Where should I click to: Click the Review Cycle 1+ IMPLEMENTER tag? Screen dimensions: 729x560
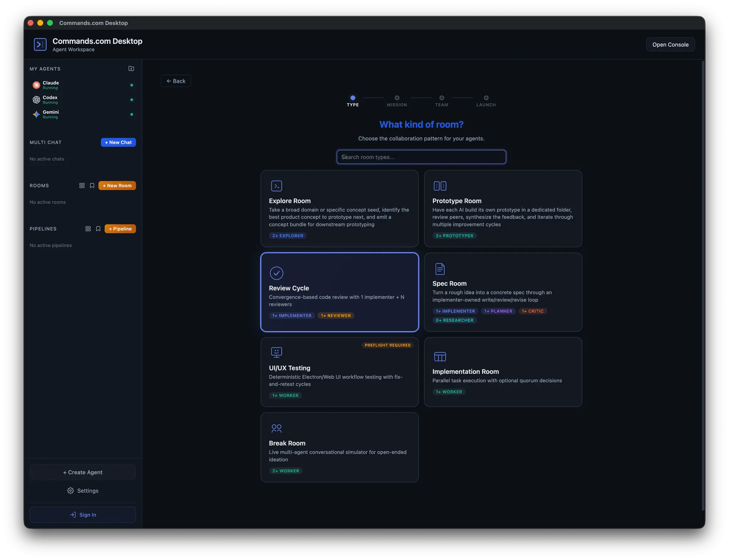292,315
